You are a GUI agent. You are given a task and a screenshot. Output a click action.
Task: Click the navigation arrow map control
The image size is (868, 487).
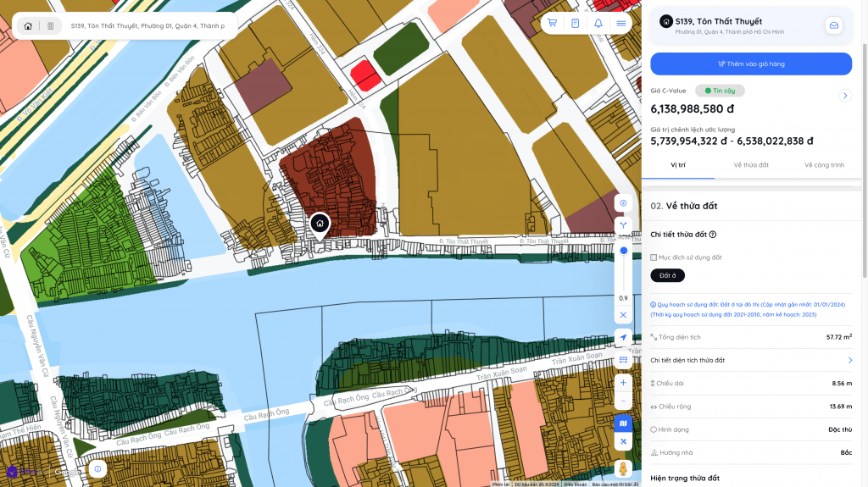tap(623, 337)
